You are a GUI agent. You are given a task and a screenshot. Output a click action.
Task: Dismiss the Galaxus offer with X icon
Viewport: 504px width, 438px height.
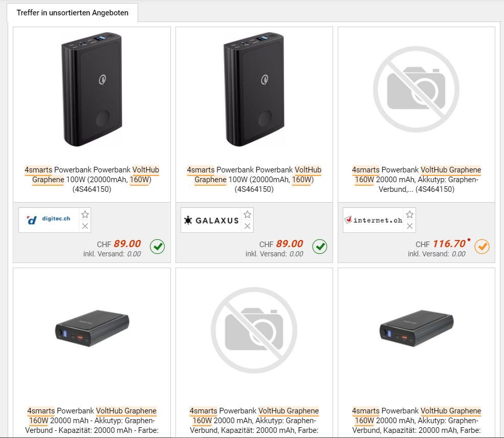(248, 226)
